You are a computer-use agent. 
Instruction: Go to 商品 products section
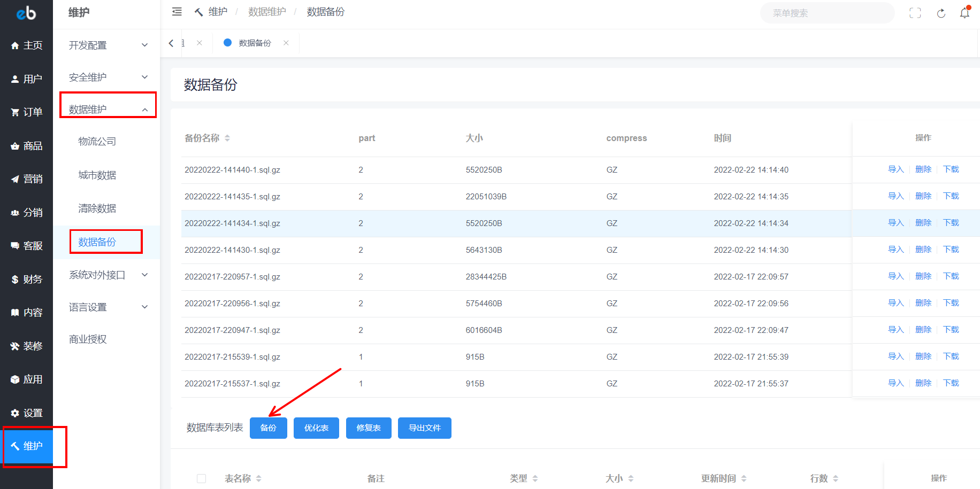[x=27, y=146]
